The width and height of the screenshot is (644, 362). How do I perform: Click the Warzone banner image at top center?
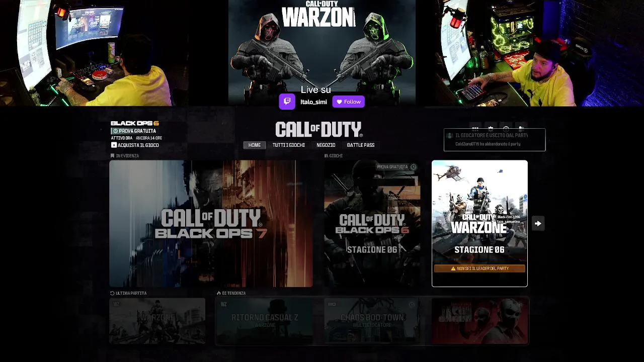(x=322, y=53)
